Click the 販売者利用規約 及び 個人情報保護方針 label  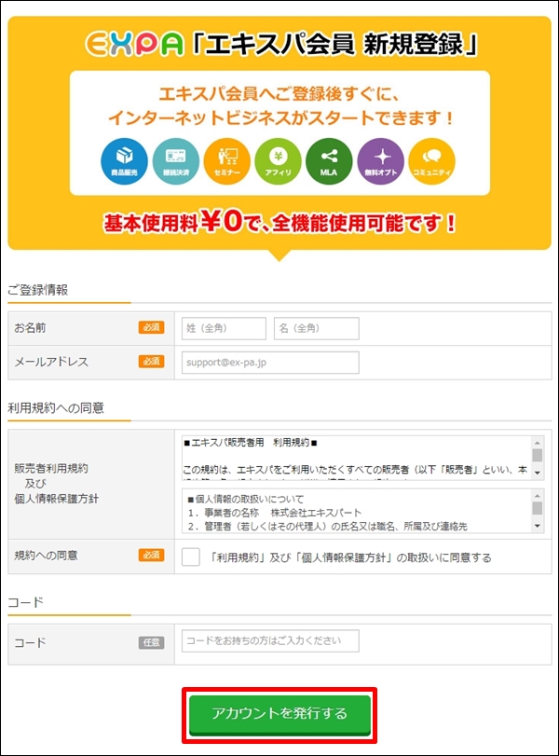click(x=56, y=484)
